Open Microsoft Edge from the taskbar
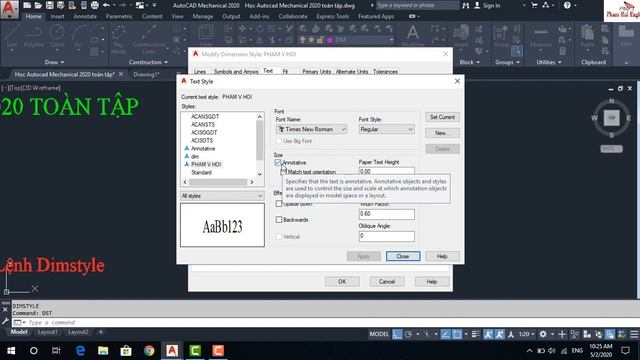This screenshot has height=360, width=640. coord(80,351)
